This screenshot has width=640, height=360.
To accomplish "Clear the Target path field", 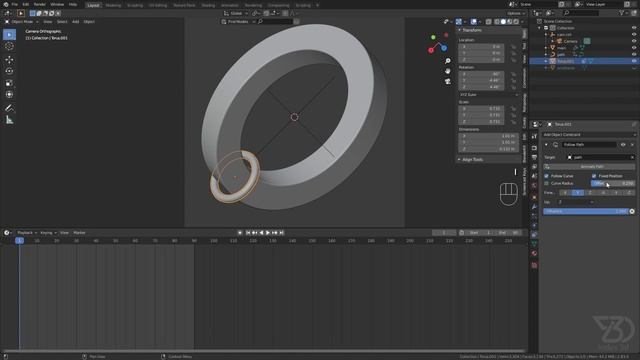I will click(632, 158).
